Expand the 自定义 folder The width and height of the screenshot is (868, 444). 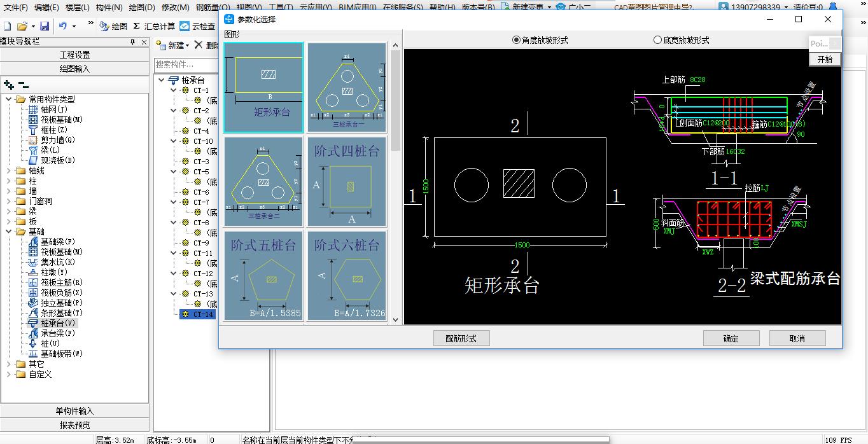pyautogui.click(x=8, y=374)
